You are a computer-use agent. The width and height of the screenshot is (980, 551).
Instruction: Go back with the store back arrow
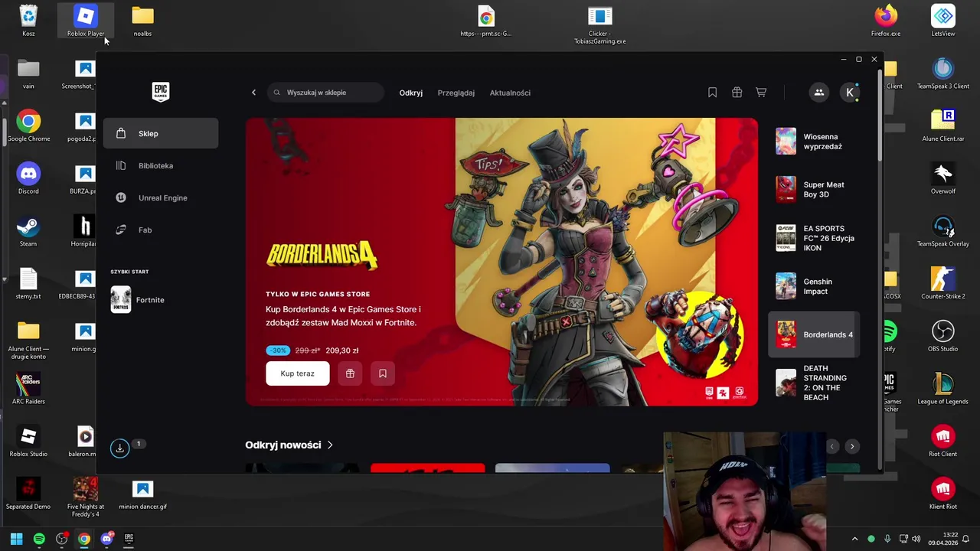click(x=254, y=93)
